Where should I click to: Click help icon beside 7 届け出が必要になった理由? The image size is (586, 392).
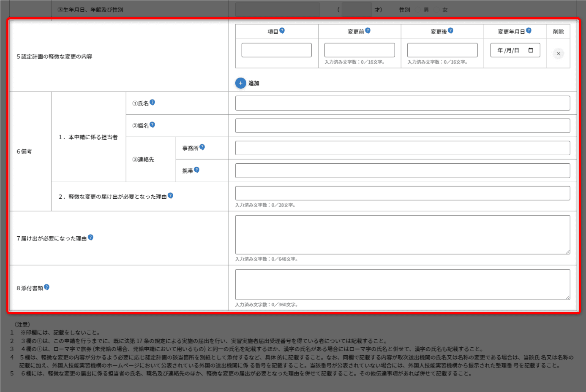coord(90,238)
